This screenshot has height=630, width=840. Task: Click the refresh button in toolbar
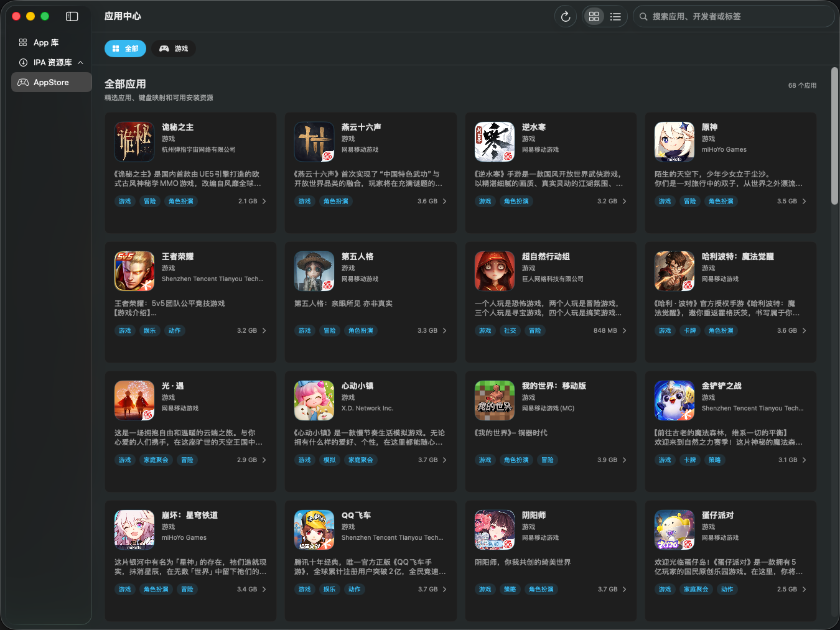pos(566,17)
